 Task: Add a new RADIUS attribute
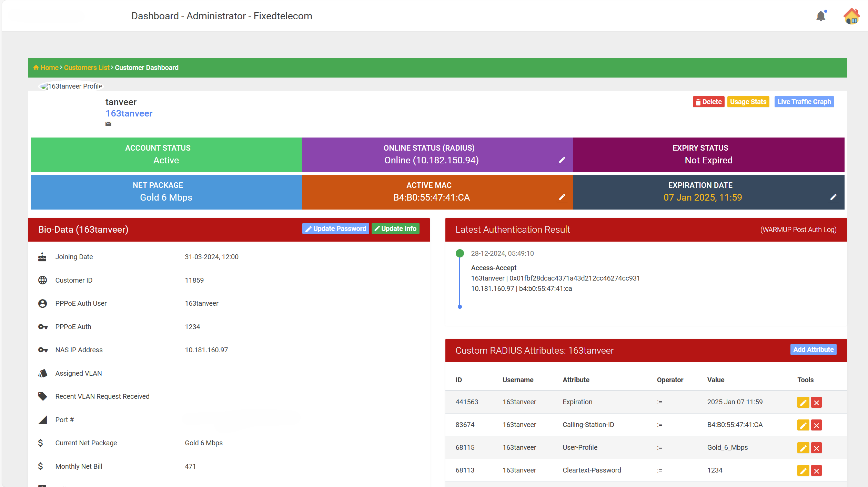click(813, 349)
